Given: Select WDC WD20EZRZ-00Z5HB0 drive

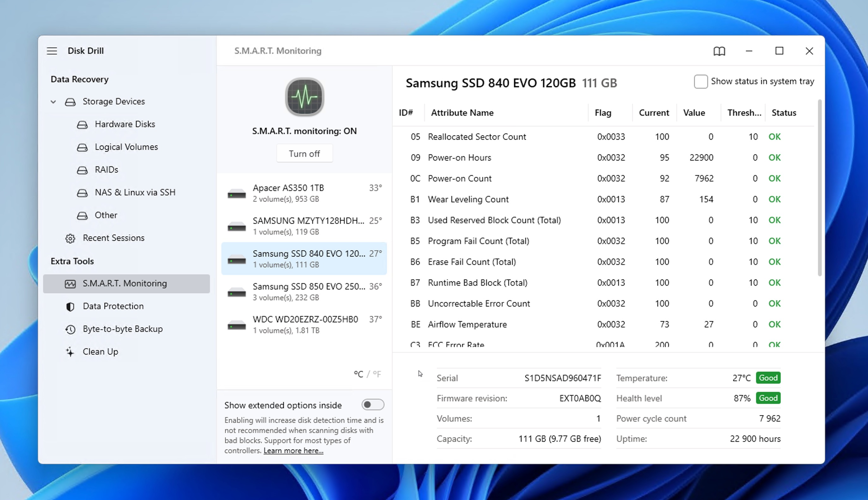Looking at the screenshot, I should tap(304, 324).
